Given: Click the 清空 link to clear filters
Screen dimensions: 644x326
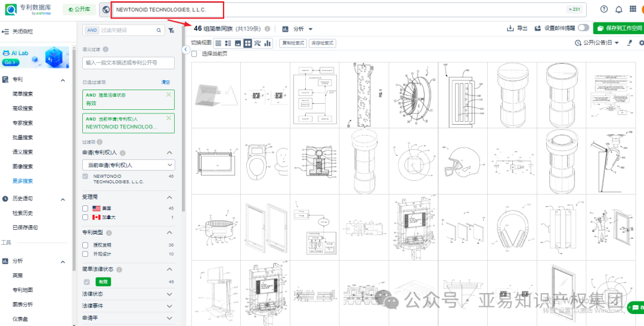Looking at the screenshot, I should point(166,82).
